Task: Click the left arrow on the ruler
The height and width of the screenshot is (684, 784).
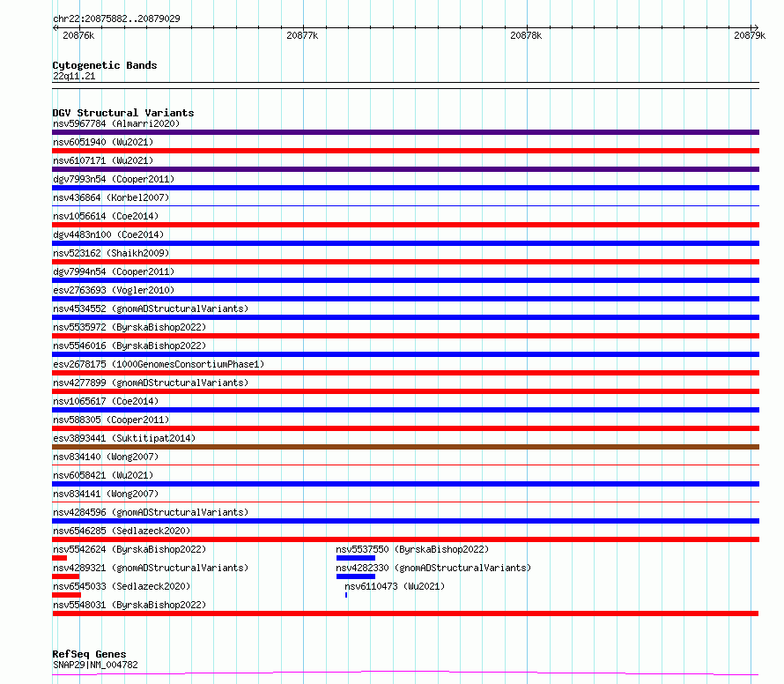Action: pos(55,27)
